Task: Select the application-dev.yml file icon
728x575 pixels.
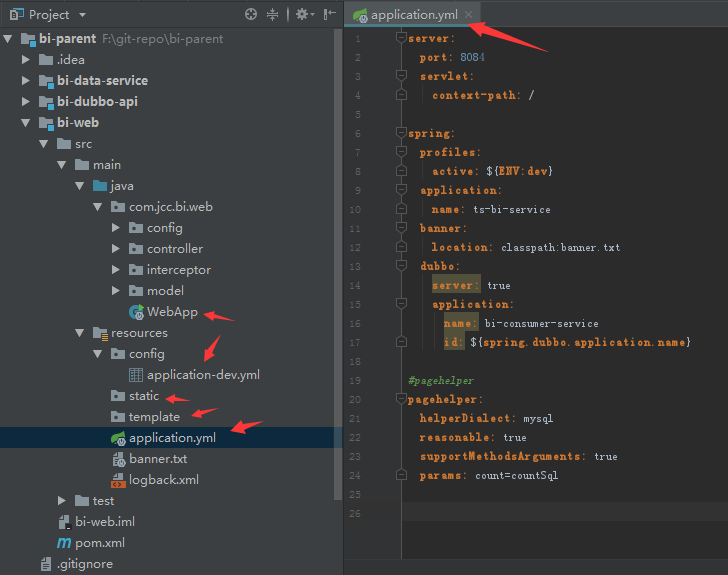Action: 136,375
